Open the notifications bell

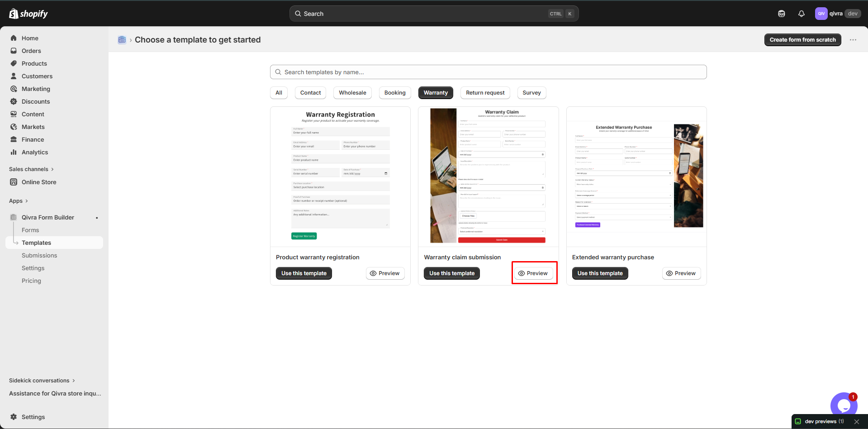[802, 14]
